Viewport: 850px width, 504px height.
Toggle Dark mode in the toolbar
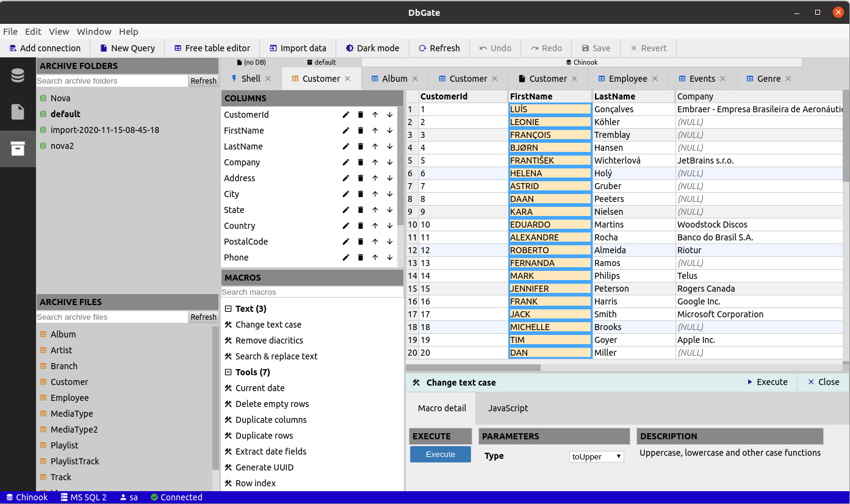tap(372, 48)
